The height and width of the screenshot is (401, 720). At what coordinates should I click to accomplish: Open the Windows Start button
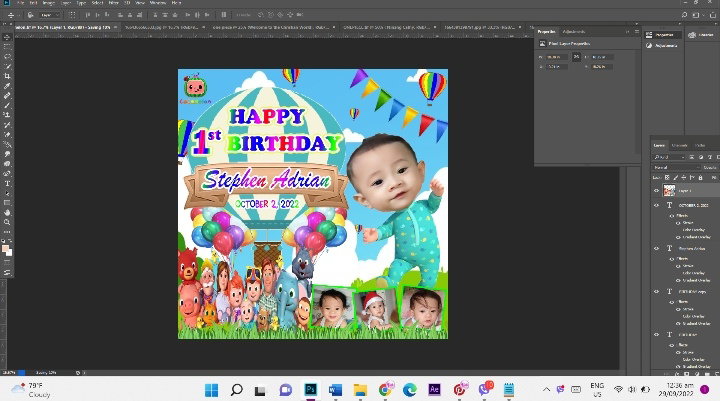212,390
